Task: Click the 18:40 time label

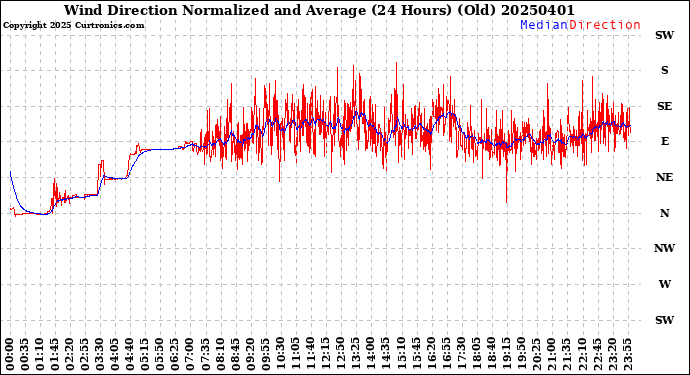Action: [x=491, y=354]
